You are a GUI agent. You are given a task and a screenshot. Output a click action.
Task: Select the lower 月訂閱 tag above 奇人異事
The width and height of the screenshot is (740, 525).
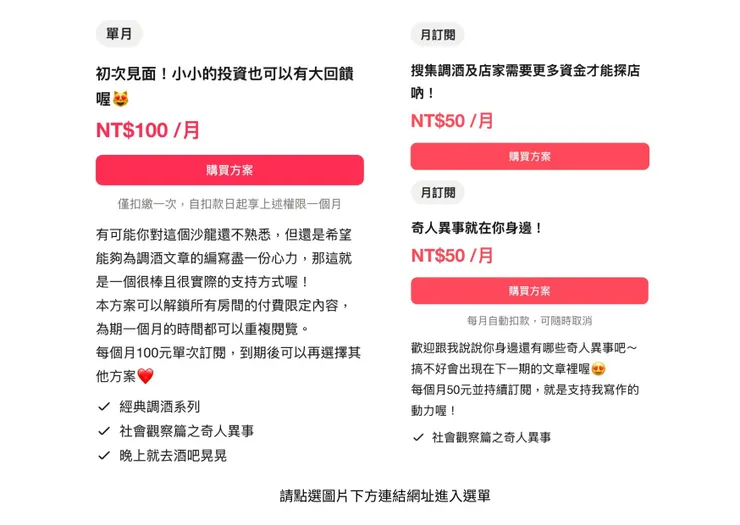click(x=437, y=193)
